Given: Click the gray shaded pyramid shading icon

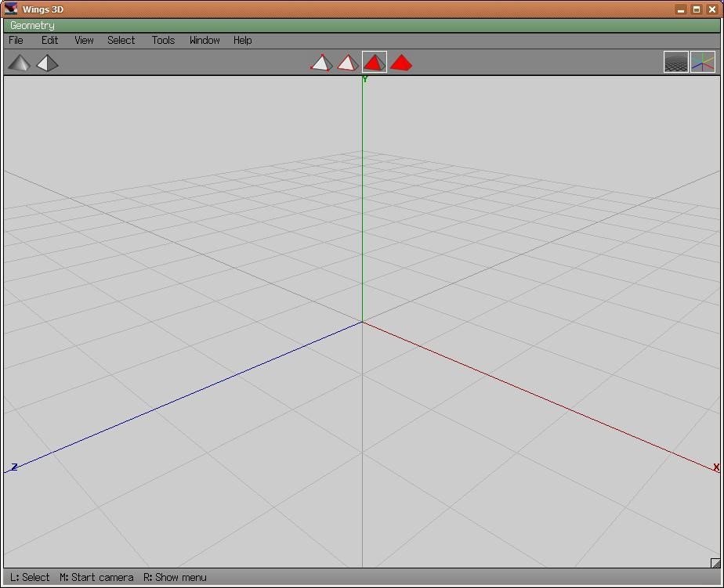Looking at the screenshot, I should 20,63.
